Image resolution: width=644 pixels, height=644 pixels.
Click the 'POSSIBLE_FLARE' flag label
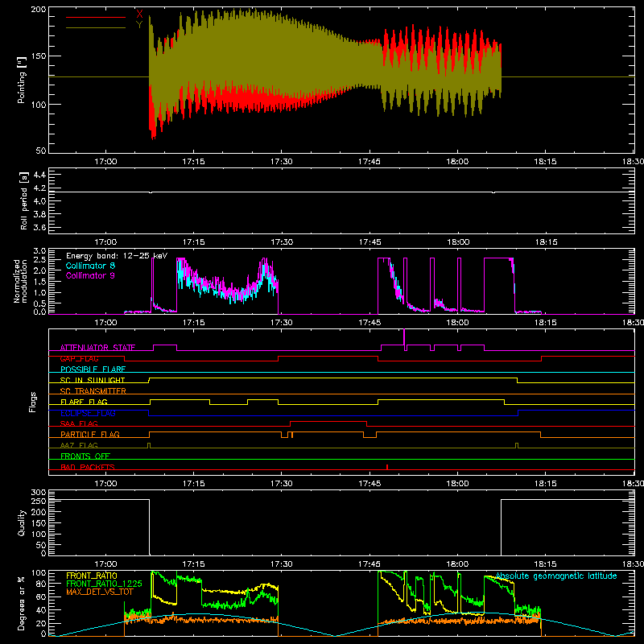tap(93, 369)
